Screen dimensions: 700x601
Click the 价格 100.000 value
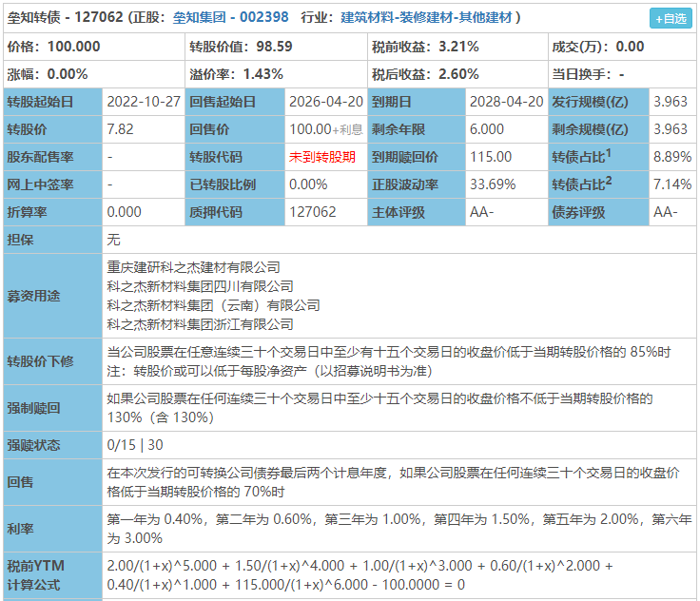[73, 47]
